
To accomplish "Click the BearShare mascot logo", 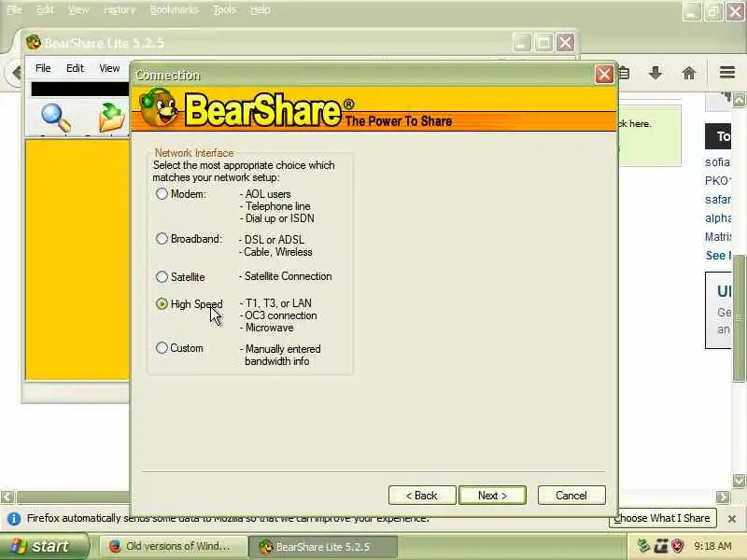I will (159, 107).
